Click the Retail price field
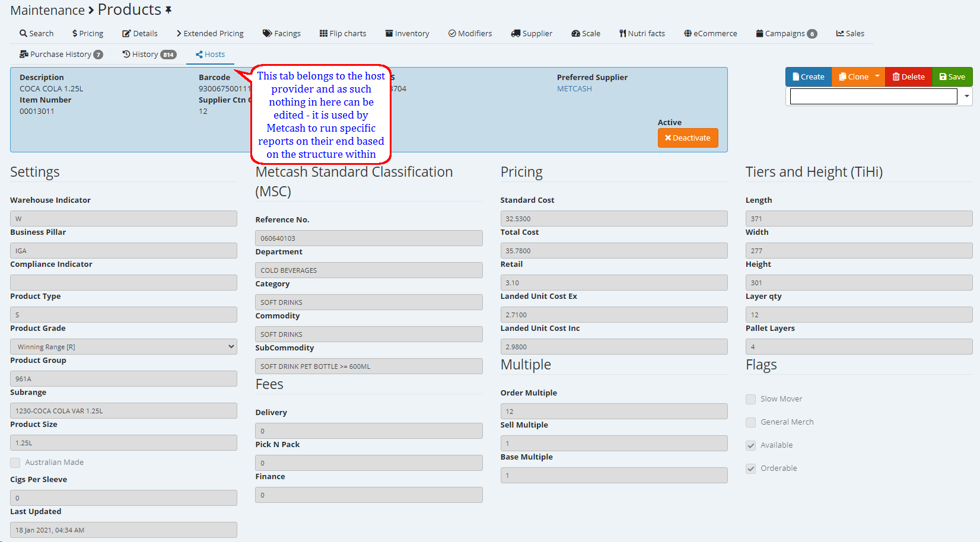The width and height of the screenshot is (980, 542). [x=614, y=283]
